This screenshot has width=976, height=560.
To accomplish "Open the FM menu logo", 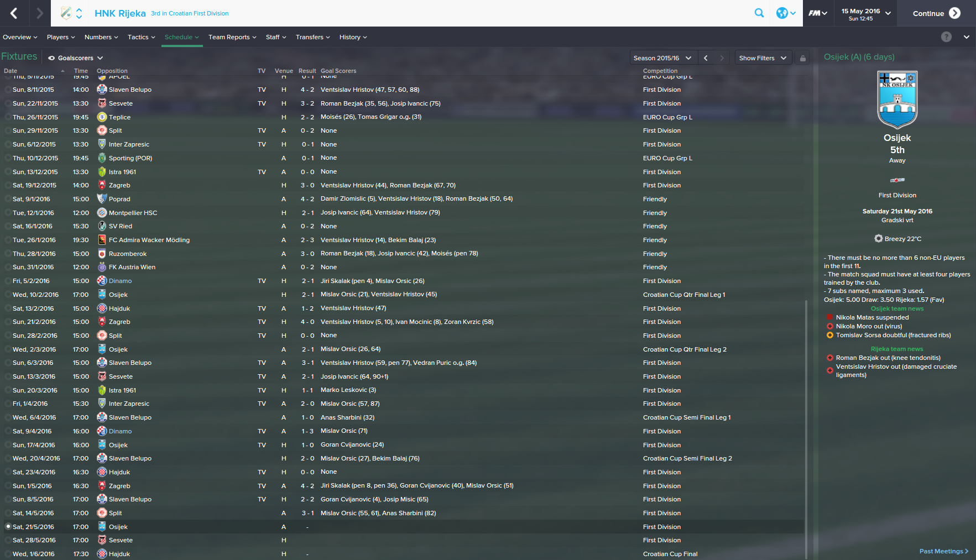I will pyautogui.click(x=817, y=13).
